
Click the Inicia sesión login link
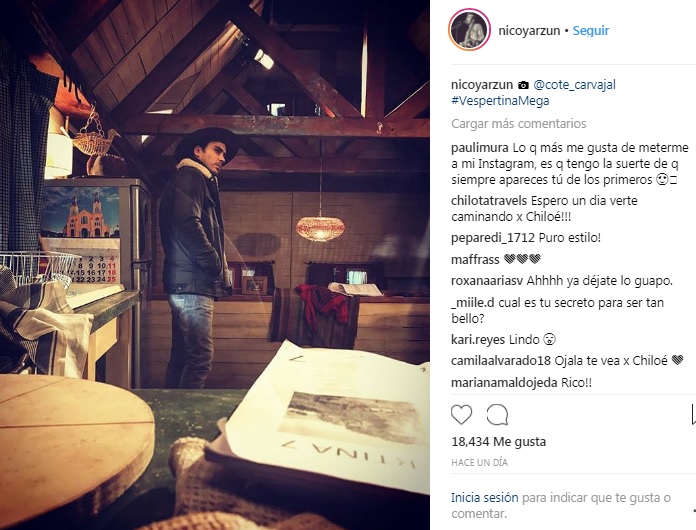pos(485,498)
